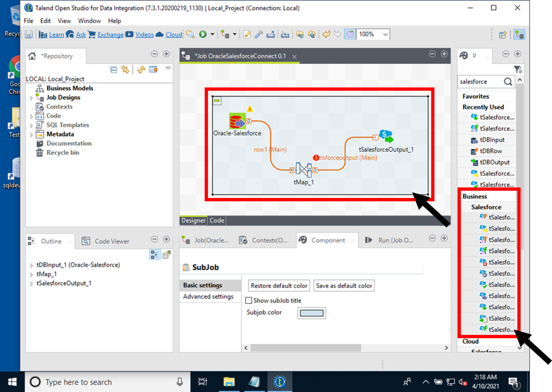The width and height of the screenshot is (552, 392).
Task: Switch to the Designer tab
Action: pyautogui.click(x=194, y=221)
